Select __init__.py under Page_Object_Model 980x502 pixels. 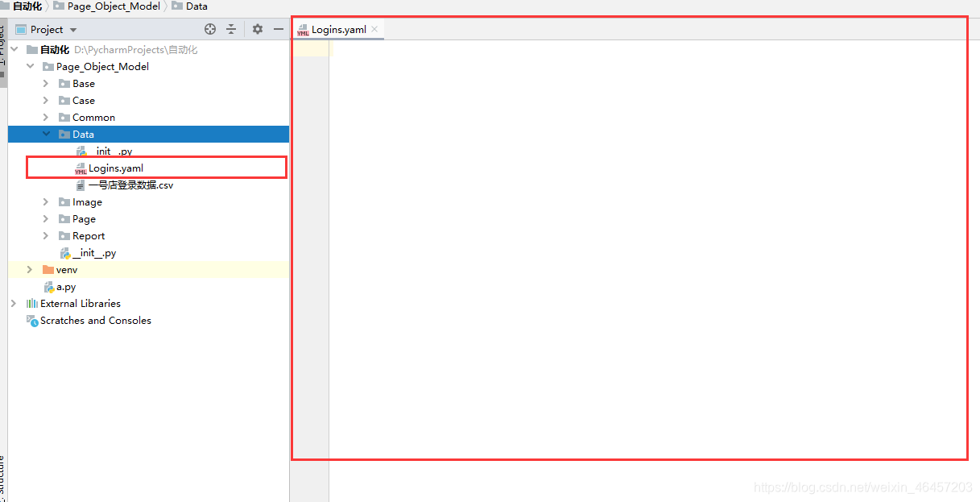pyautogui.click(x=94, y=253)
